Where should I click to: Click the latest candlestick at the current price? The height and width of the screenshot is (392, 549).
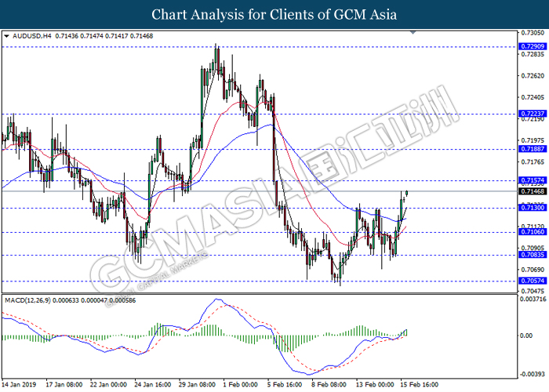(407, 193)
